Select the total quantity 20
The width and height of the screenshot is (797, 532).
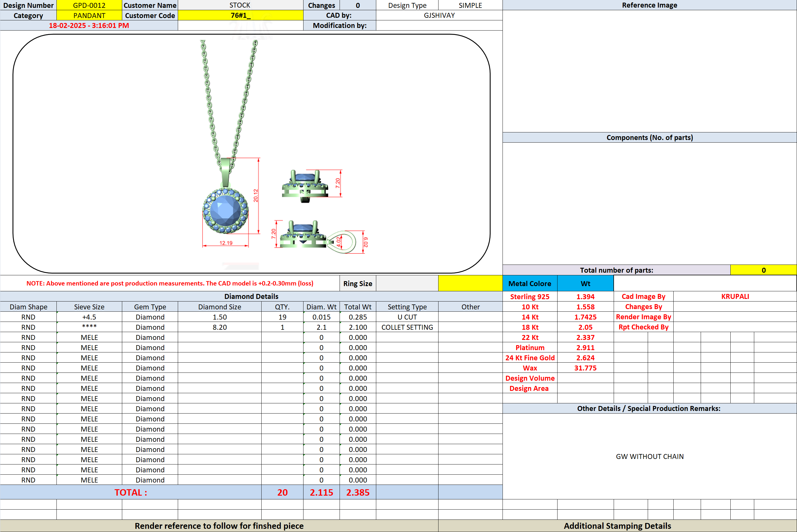coord(282,492)
